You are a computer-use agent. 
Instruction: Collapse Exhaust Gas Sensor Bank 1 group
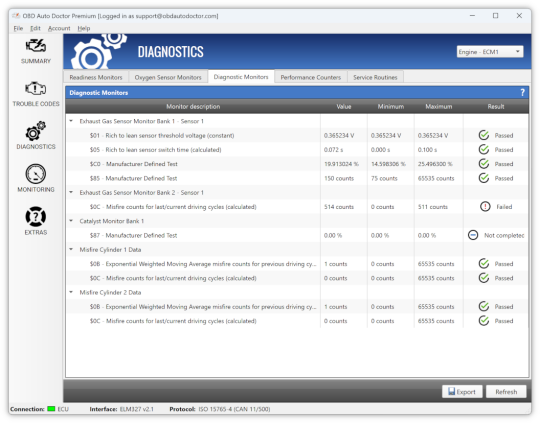pyautogui.click(x=71, y=121)
